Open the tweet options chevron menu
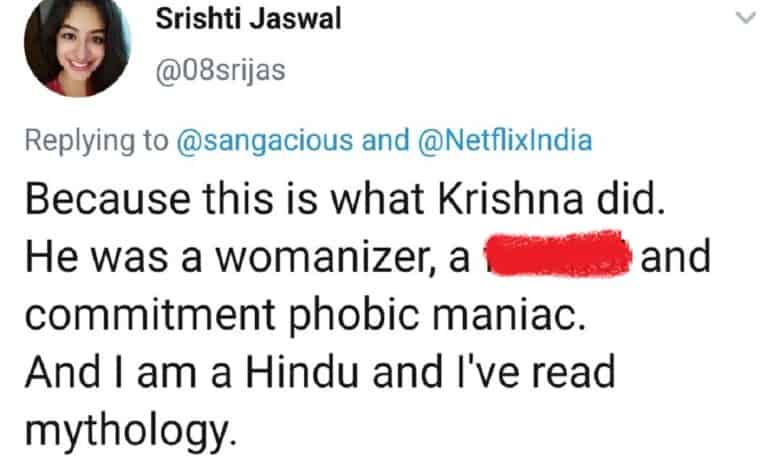The height and width of the screenshot is (470, 780). coord(745,18)
